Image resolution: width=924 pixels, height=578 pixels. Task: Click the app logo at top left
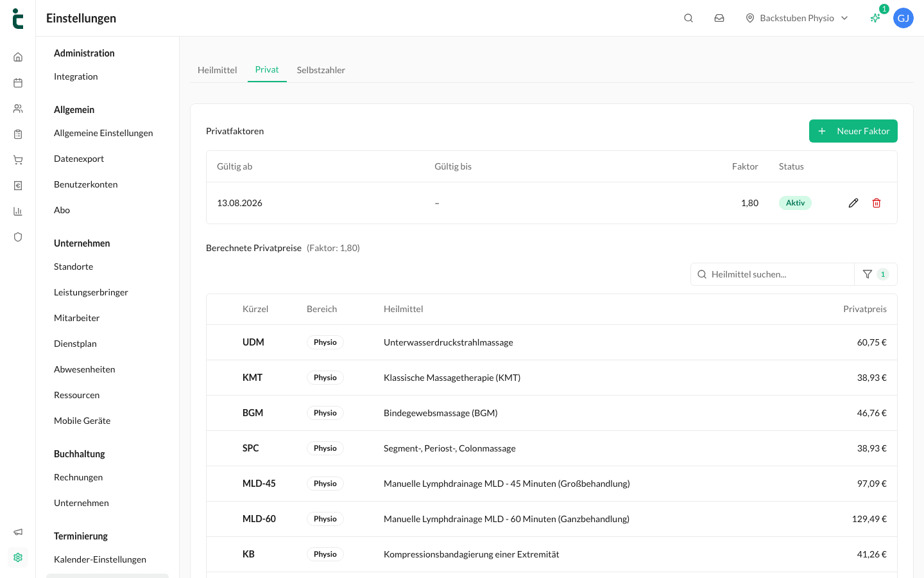[18, 19]
